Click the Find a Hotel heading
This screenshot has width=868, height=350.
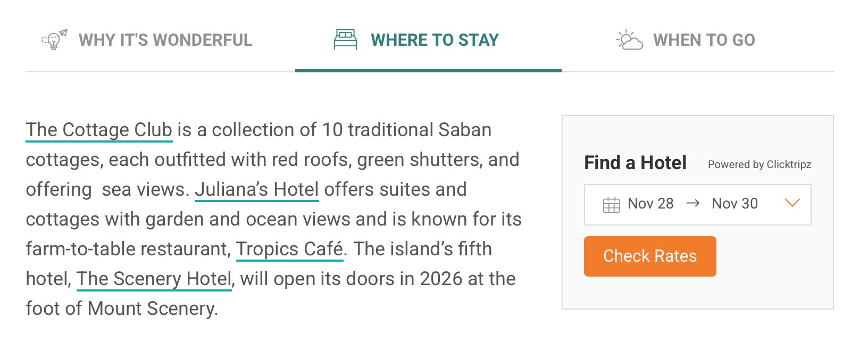pos(635,163)
